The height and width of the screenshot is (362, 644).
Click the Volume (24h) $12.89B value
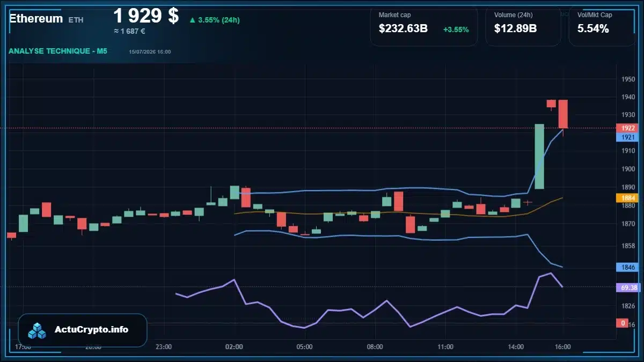coord(516,29)
